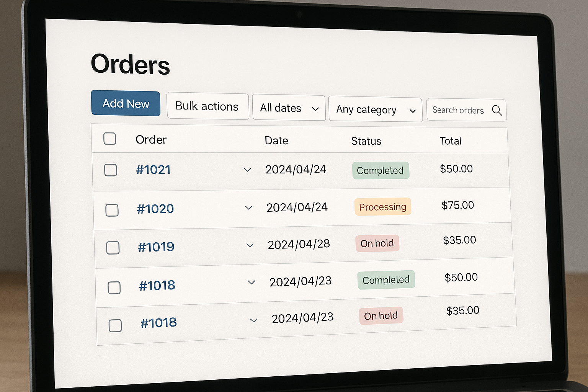Open order #1021
Viewport: 588px width, 392px height.
point(153,170)
